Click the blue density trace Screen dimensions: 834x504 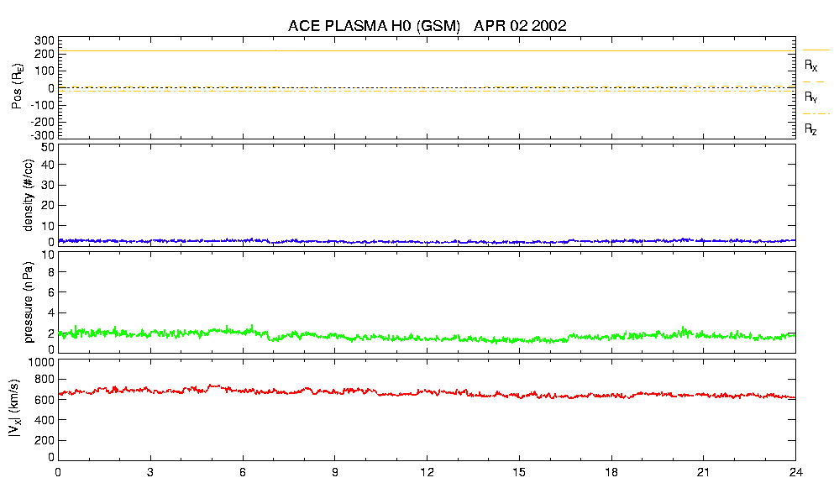(x=420, y=241)
